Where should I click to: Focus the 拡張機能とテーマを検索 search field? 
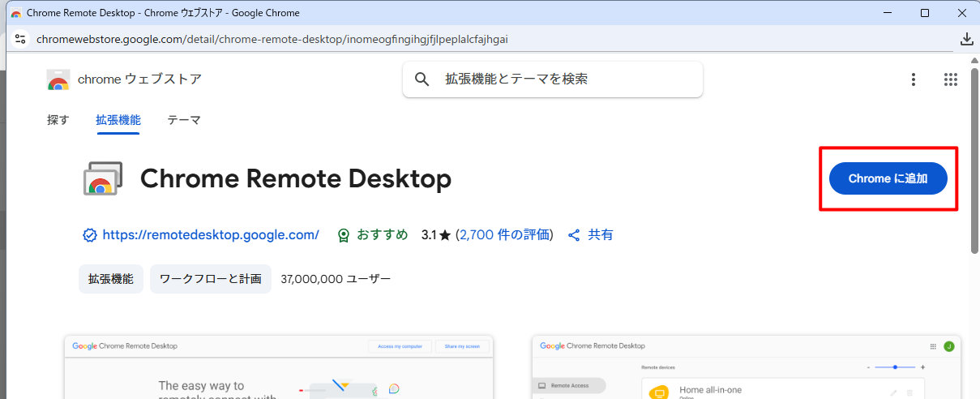tap(552, 79)
